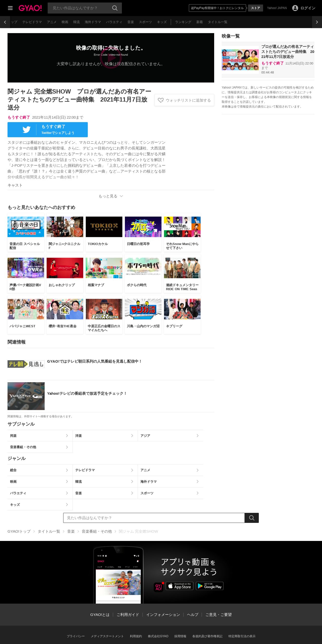
Task: Open the sidebar episode thumbnail in 映像一覧
Action: tap(240, 60)
